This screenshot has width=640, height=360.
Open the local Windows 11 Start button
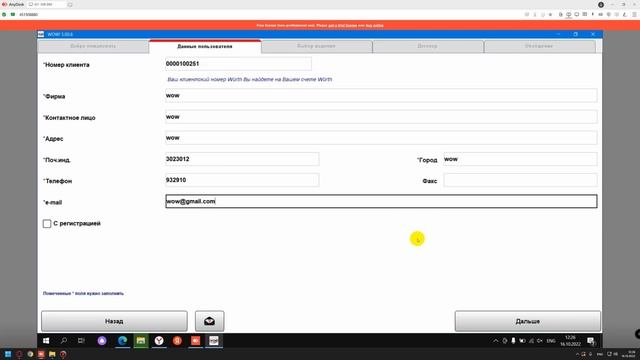pos(8,354)
